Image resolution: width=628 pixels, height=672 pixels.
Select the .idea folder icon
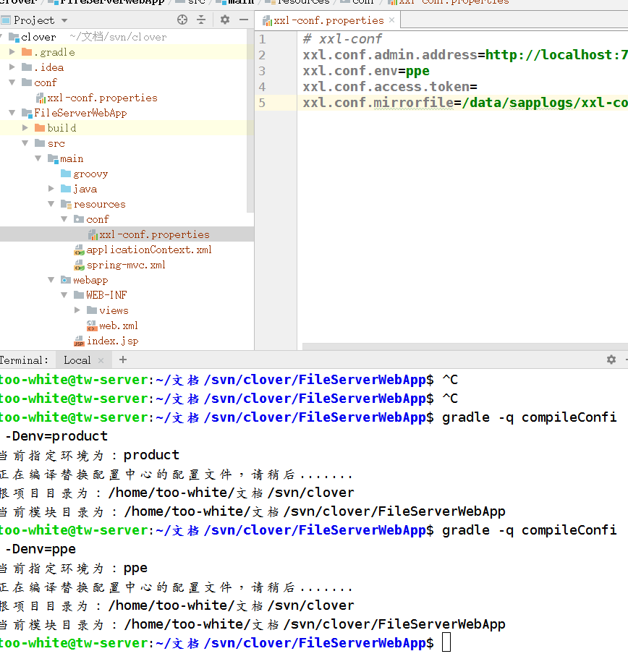coord(27,67)
